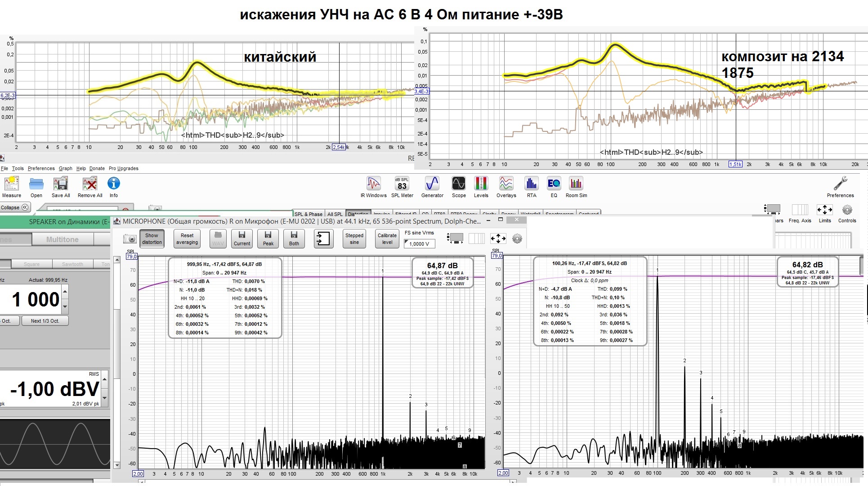Click the FS sine Vrms input field
The image size is (868, 486).
tap(419, 243)
